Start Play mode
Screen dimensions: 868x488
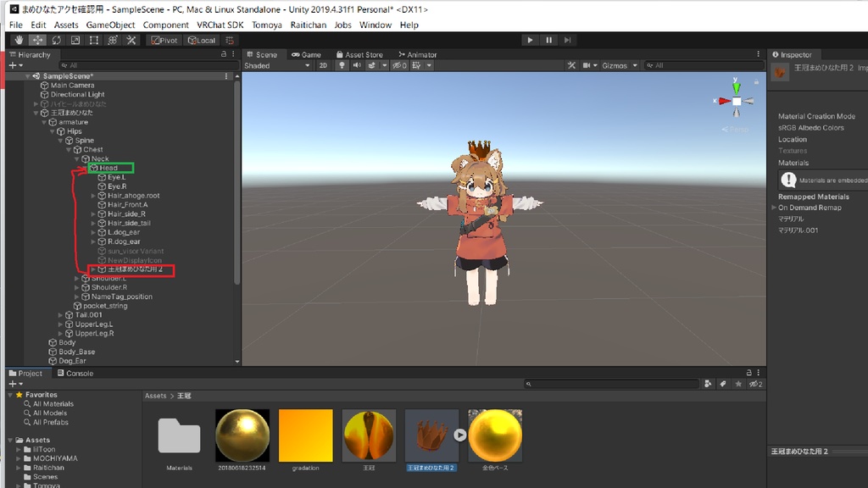point(530,40)
